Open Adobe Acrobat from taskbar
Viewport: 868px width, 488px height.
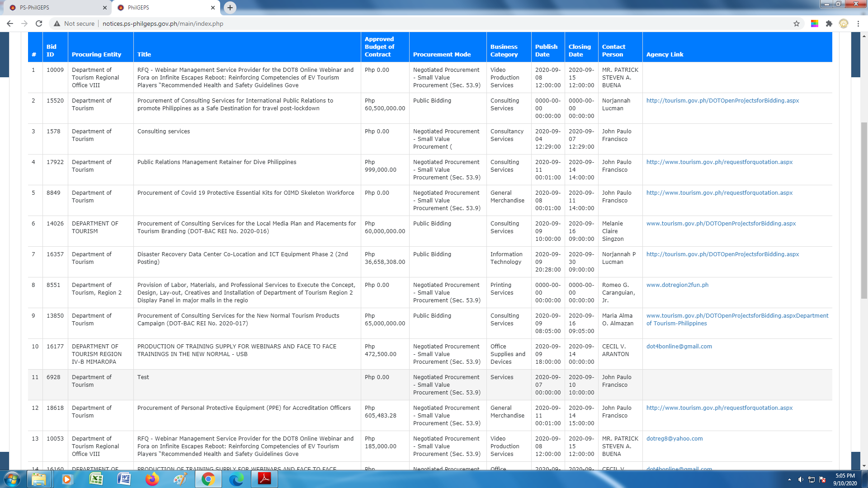tap(264, 479)
